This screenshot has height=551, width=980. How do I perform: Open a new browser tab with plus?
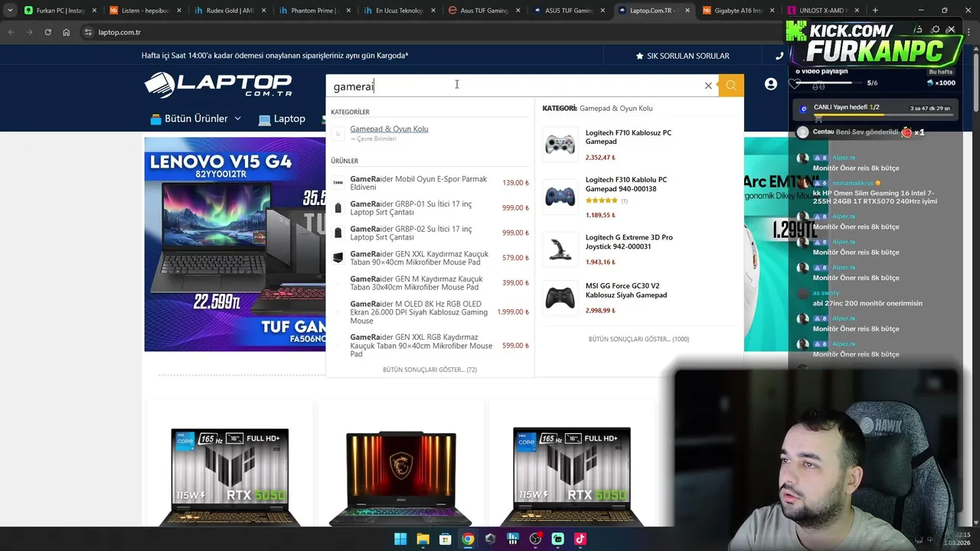875,11
